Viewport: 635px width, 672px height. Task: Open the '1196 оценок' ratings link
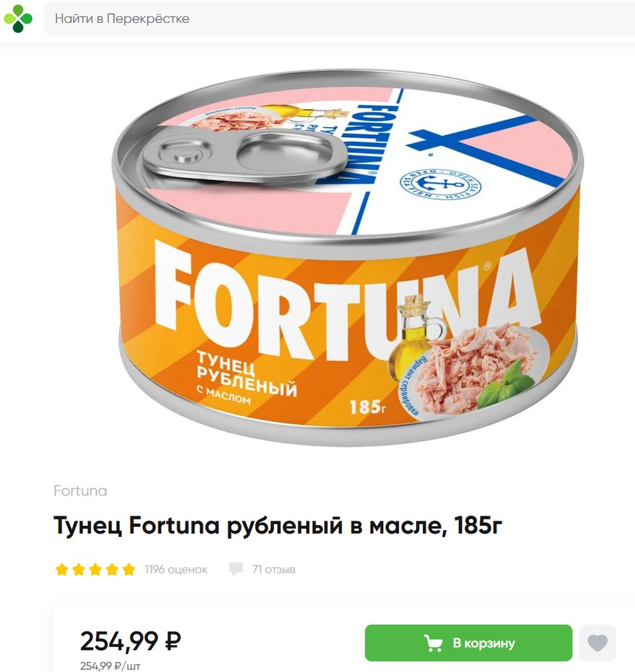pos(176,570)
